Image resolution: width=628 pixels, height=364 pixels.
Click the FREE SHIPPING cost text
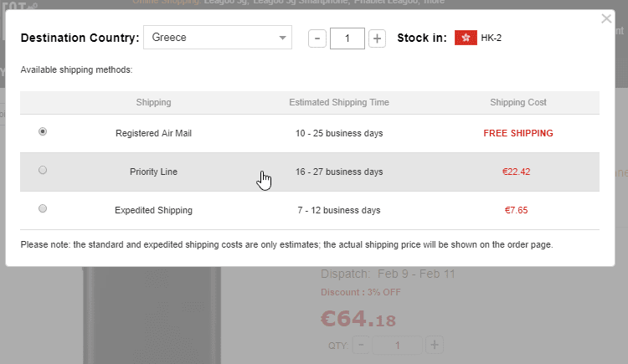click(x=518, y=133)
